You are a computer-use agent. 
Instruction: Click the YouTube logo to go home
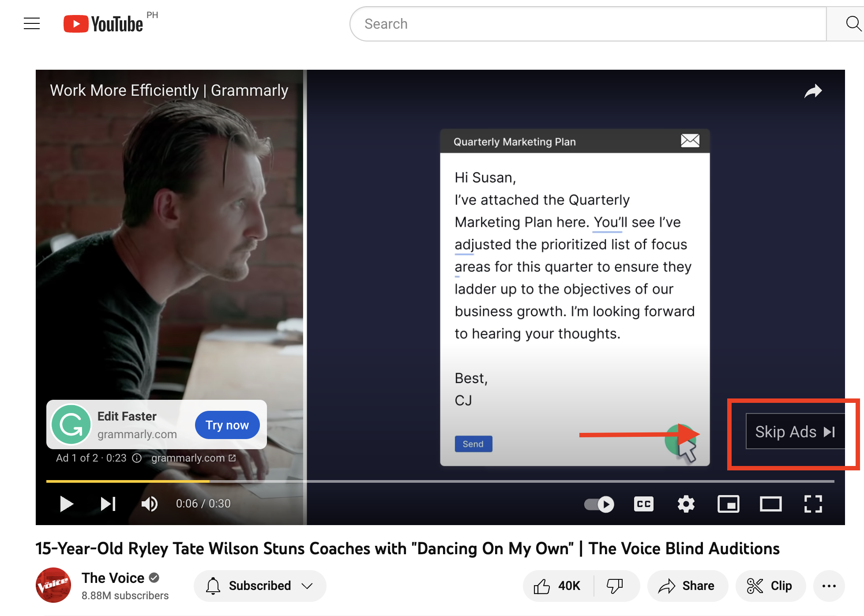pyautogui.click(x=103, y=24)
